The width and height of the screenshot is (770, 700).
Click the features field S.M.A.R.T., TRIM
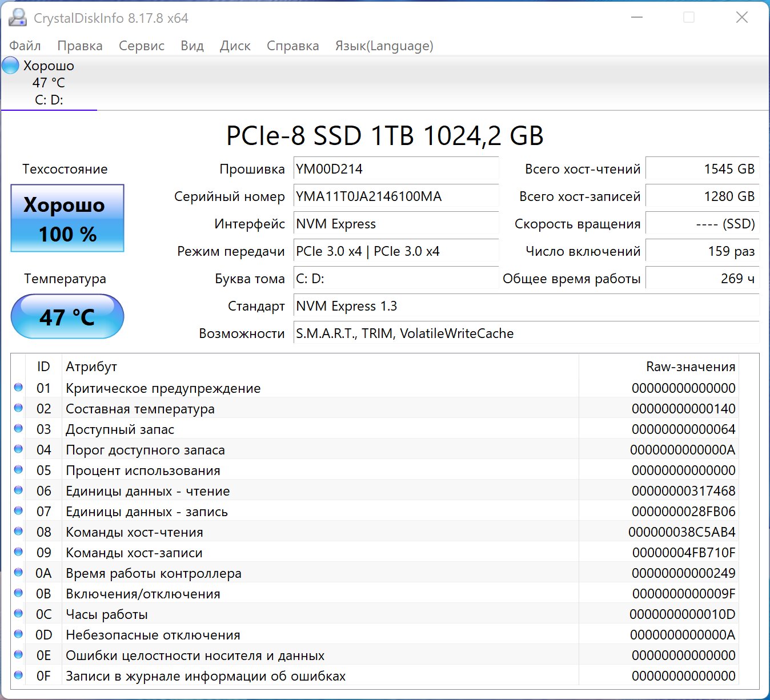pos(526,333)
